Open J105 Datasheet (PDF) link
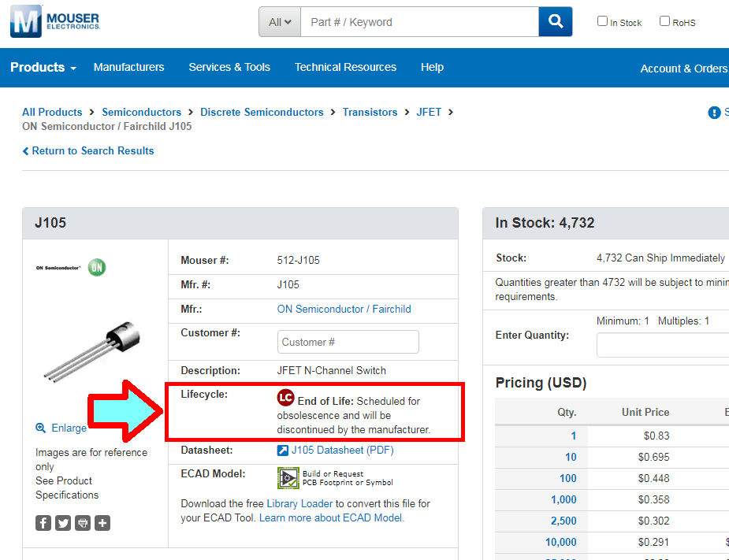Image resolution: width=729 pixels, height=560 pixels. click(343, 451)
